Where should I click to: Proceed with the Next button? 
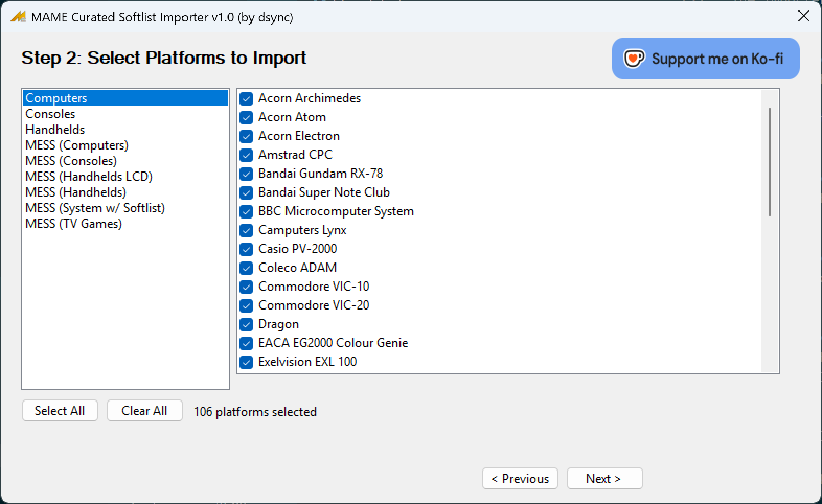pos(604,478)
